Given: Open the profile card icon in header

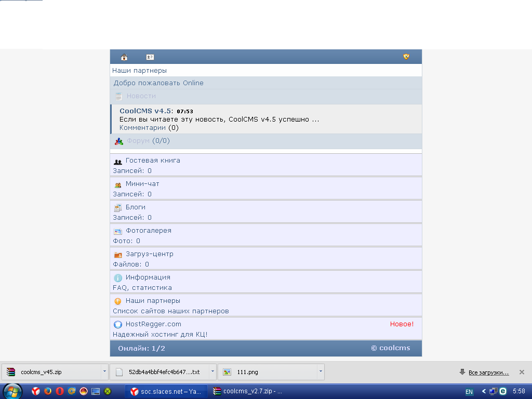Looking at the screenshot, I should click(x=150, y=57).
